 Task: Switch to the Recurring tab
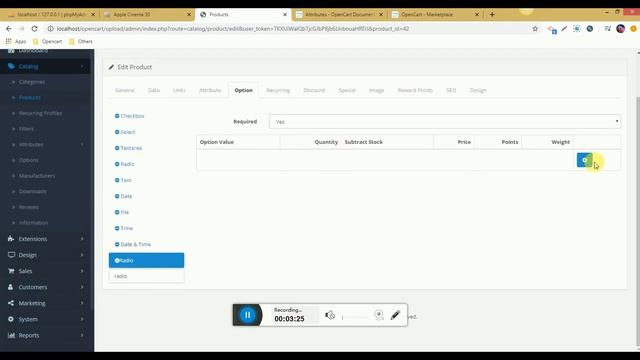point(278,90)
